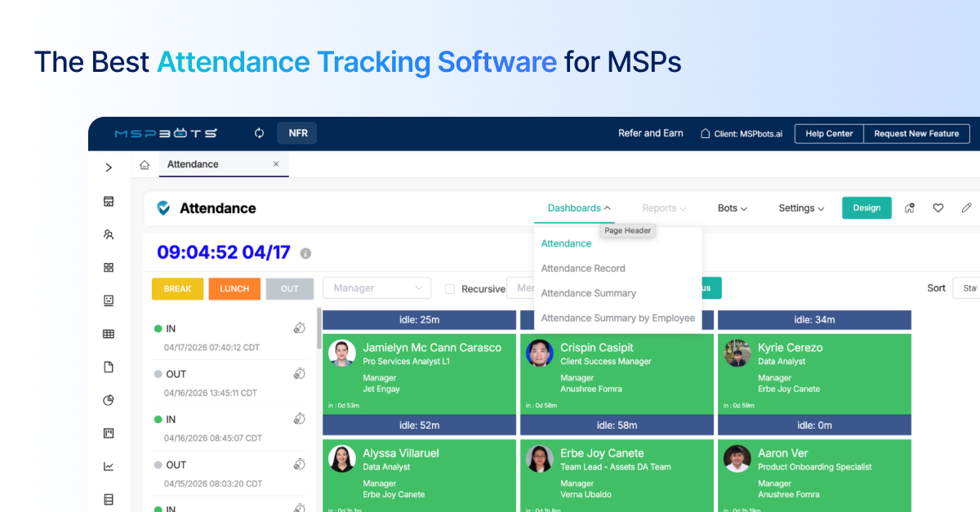Screen dimensions: 980x512
Task: Click the info icon beside the clock
Action: 305,254
